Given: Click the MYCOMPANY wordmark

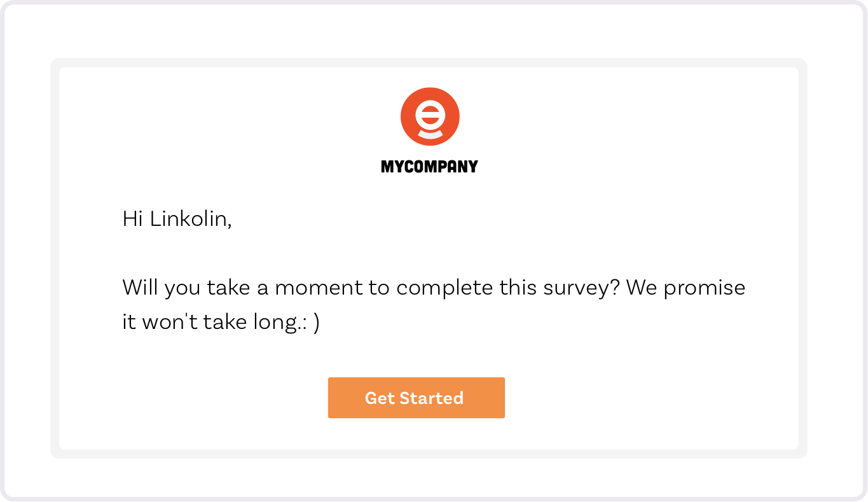Looking at the screenshot, I should click(x=429, y=166).
